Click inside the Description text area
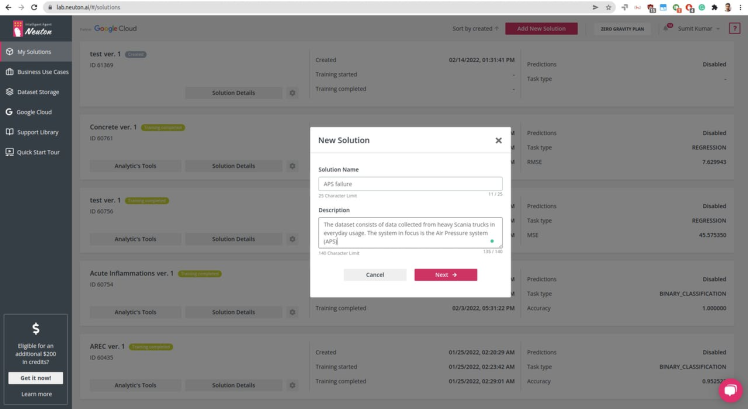Screen dimensions: 748x409 410,233
